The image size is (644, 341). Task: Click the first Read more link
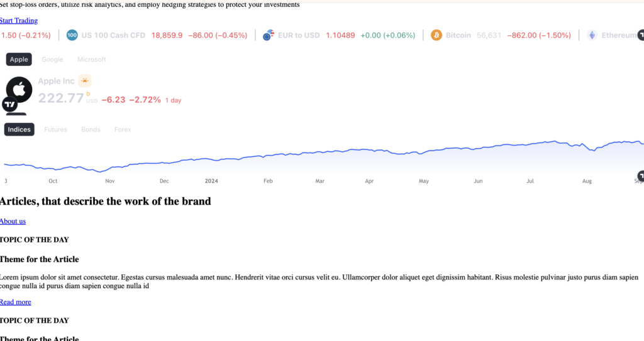click(x=15, y=302)
